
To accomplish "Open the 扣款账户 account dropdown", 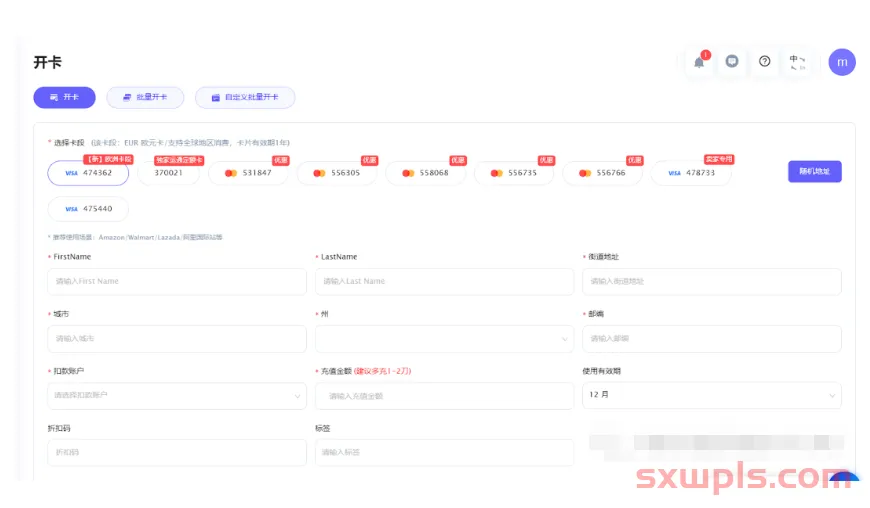I will pyautogui.click(x=177, y=396).
